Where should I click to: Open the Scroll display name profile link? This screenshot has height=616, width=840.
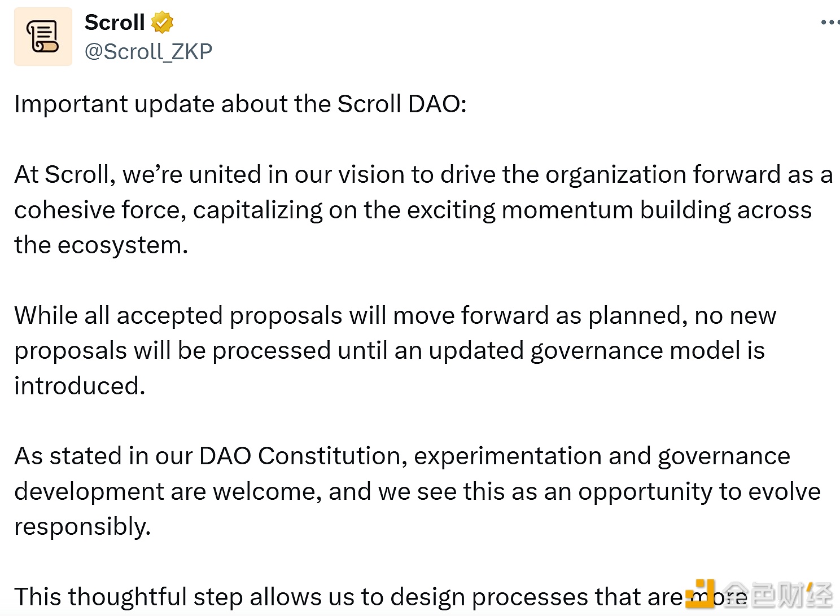pos(115,23)
